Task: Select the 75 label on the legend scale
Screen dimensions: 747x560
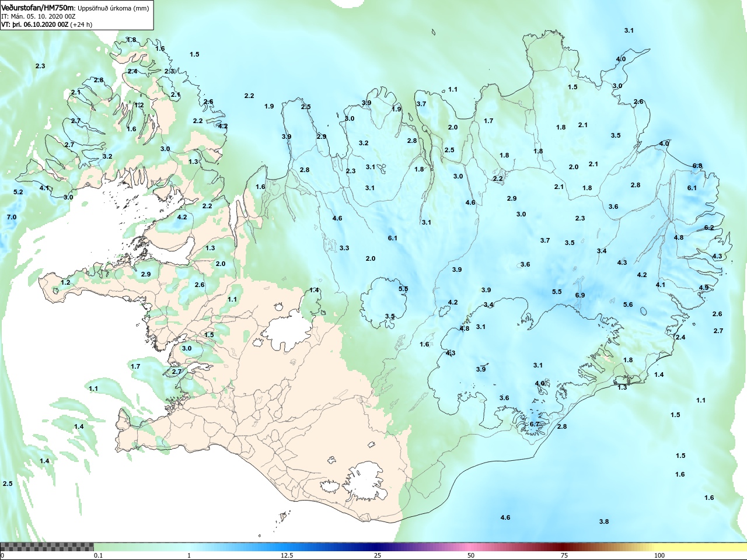Action: pyautogui.click(x=564, y=555)
